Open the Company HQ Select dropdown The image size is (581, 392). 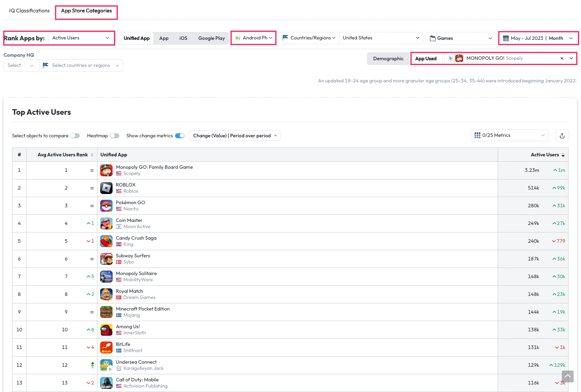[x=21, y=66]
